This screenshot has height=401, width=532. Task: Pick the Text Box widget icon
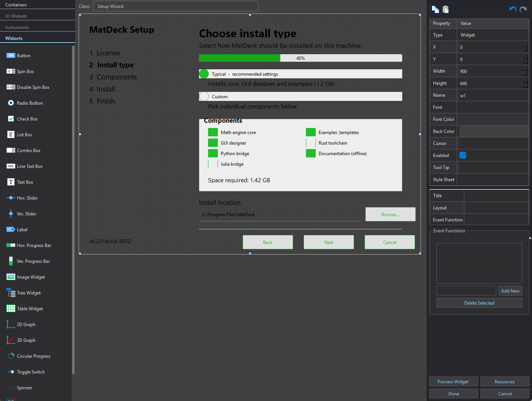coord(11,182)
